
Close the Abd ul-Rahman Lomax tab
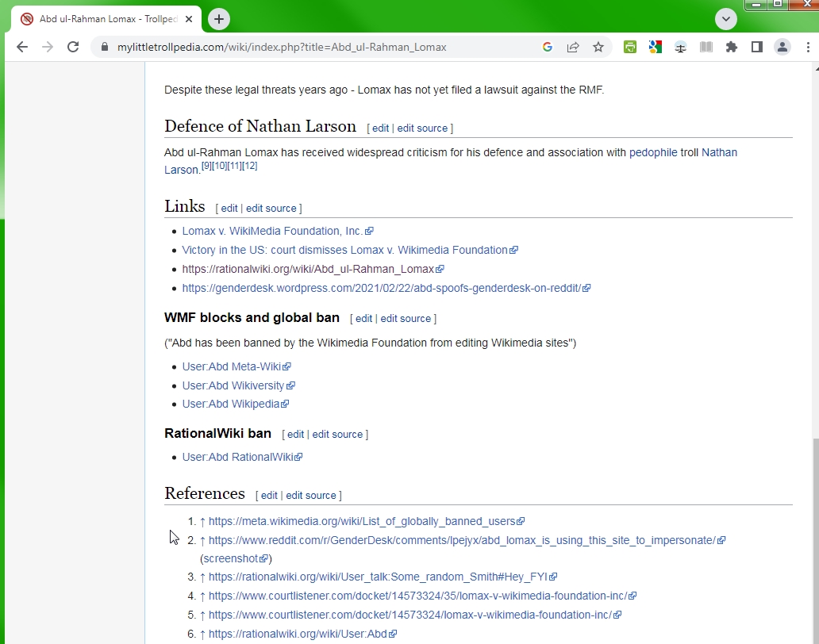coord(189,19)
